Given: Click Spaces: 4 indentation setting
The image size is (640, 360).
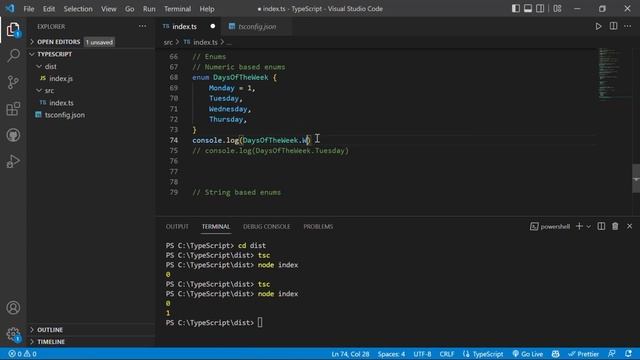Looking at the screenshot, I should coord(391,354).
